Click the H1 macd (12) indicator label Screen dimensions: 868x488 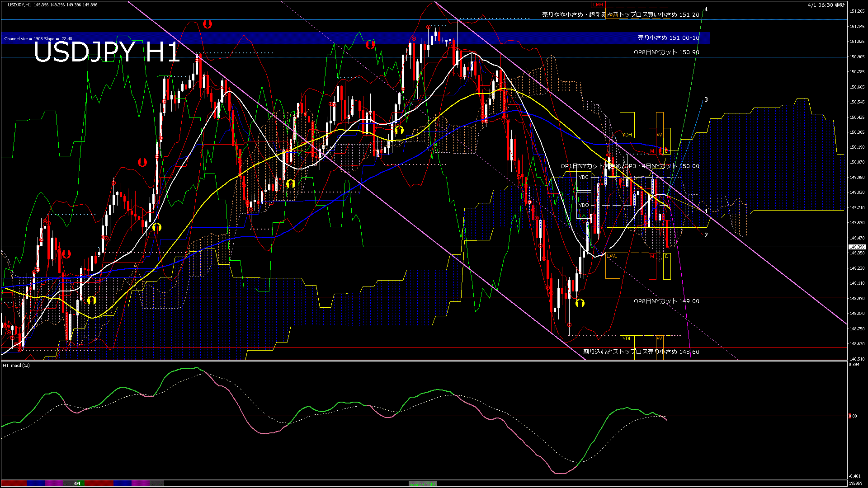click(16, 365)
